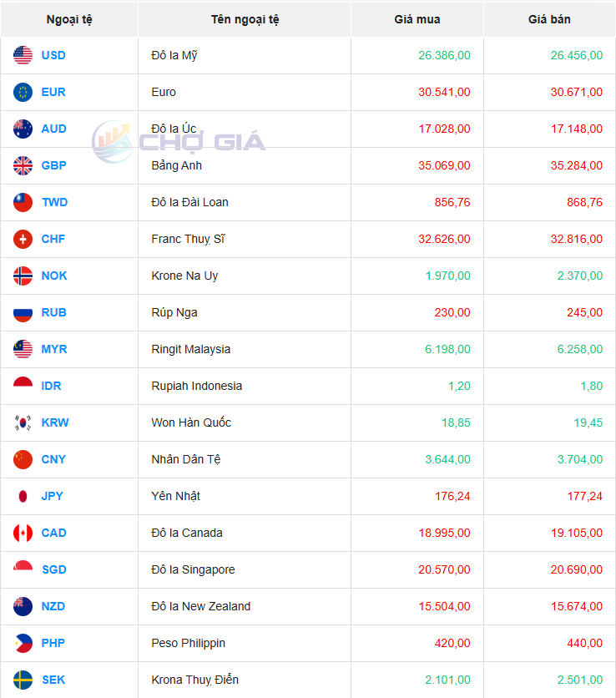Click the Australian flag icon
616x698 pixels.
tap(23, 129)
